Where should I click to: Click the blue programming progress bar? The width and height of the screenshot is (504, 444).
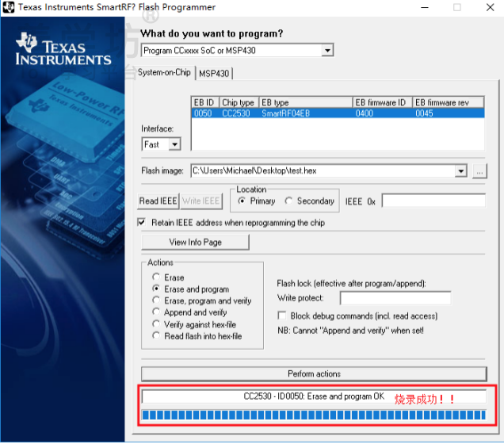pos(314,415)
